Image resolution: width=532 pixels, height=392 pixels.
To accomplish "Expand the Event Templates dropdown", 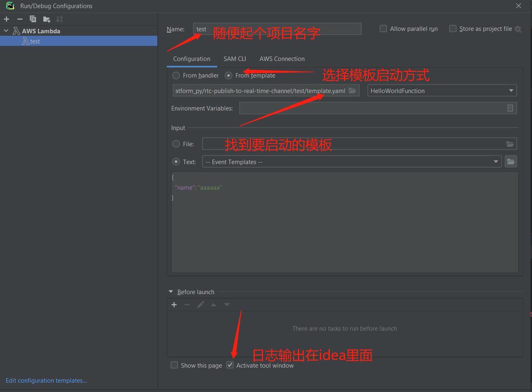I will click(x=352, y=162).
